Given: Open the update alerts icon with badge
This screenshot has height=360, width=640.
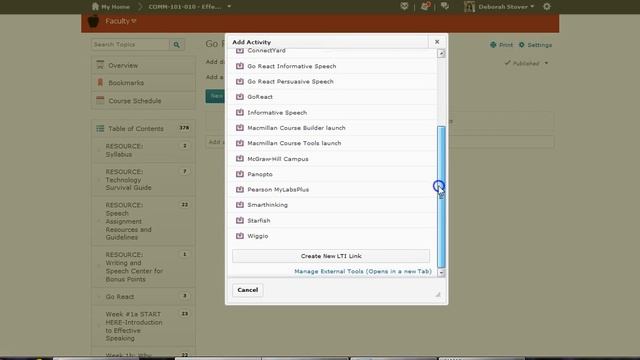Looking at the screenshot, I should pyautogui.click(x=424, y=6).
